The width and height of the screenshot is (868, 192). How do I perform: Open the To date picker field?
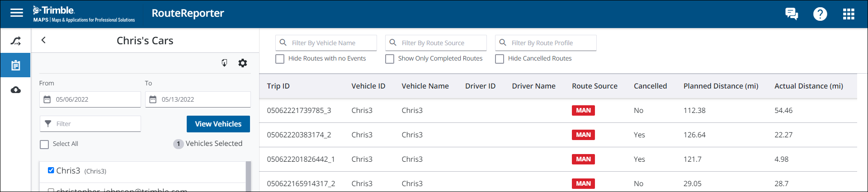[x=198, y=99]
